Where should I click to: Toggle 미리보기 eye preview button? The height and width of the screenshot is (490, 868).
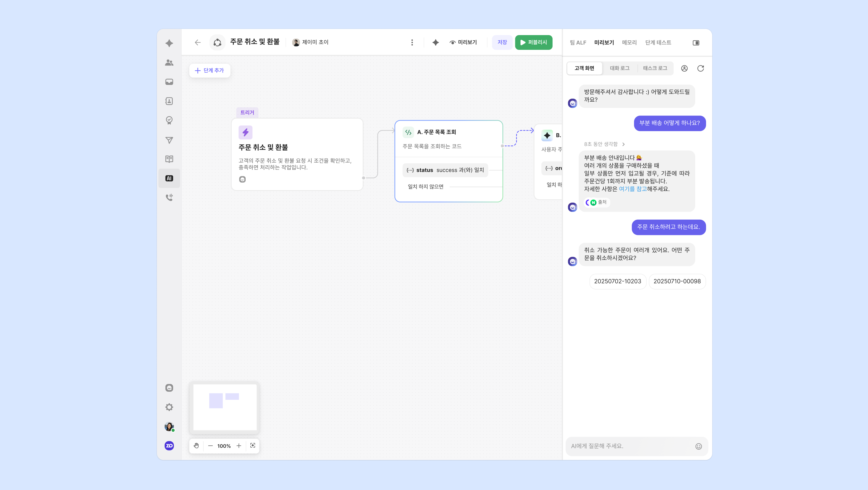[x=463, y=43]
